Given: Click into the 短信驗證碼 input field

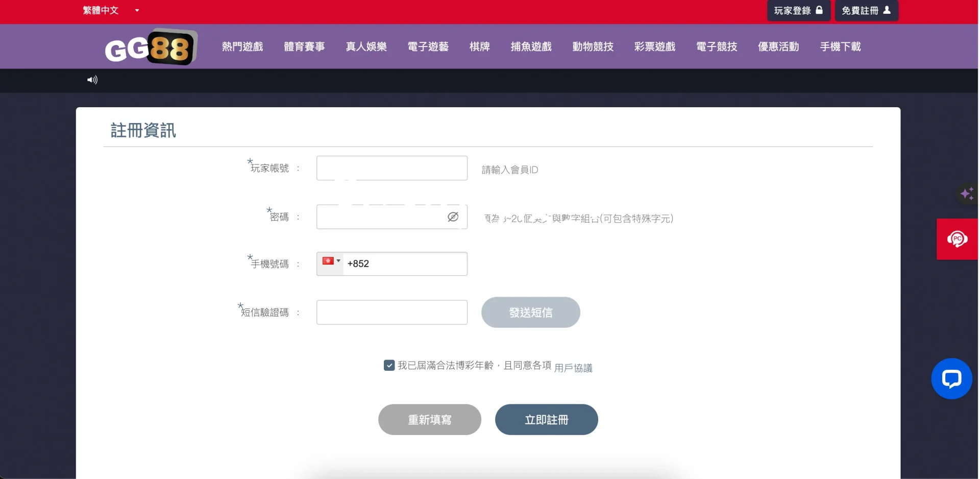Looking at the screenshot, I should pyautogui.click(x=391, y=313).
